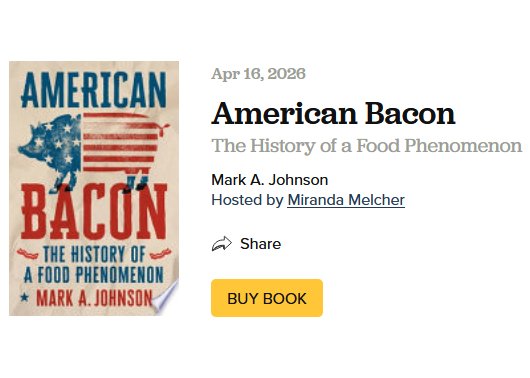Click the blue AMERICAN word on cover

click(x=94, y=90)
